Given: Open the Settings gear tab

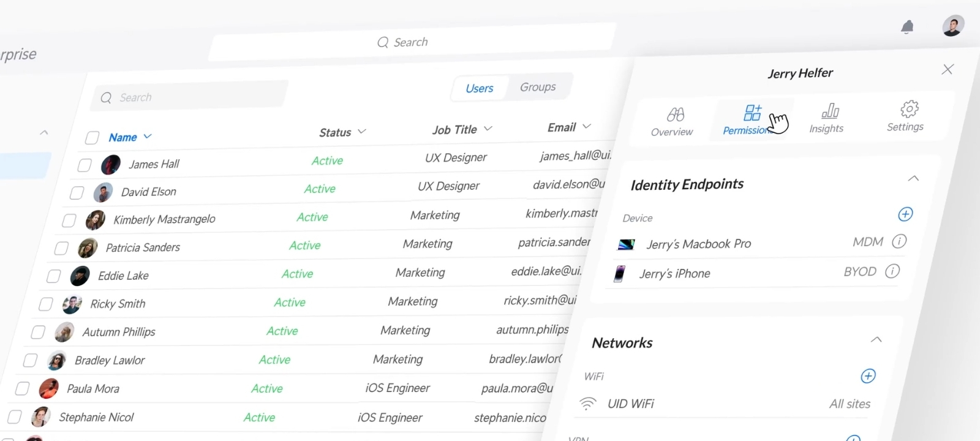Looking at the screenshot, I should pos(906,116).
